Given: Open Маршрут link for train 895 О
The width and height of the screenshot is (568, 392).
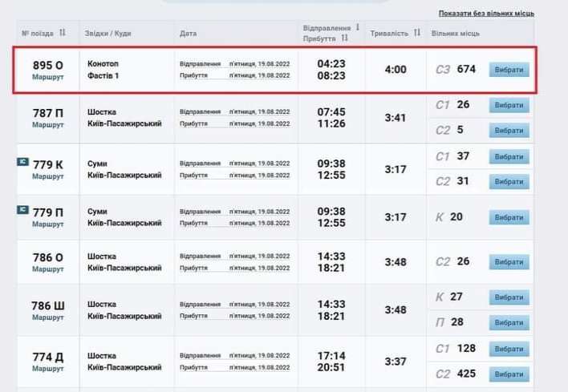Looking at the screenshot, I should point(48,77).
